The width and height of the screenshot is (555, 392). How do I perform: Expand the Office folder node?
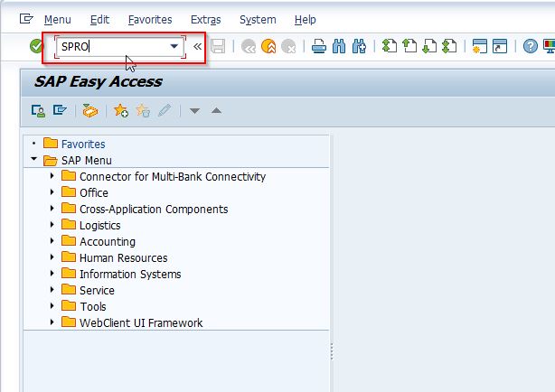(52, 191)
